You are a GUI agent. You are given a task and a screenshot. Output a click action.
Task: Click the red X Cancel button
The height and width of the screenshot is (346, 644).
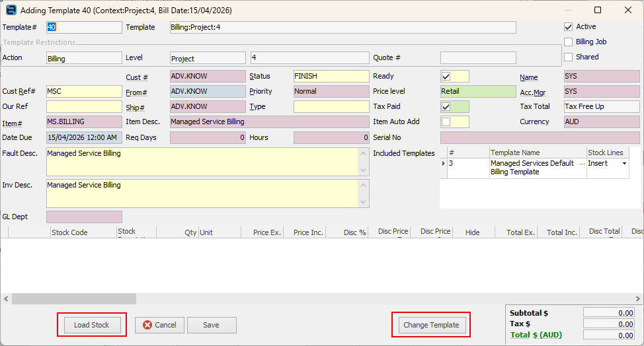pyautogui.click(x=159, y=325)
